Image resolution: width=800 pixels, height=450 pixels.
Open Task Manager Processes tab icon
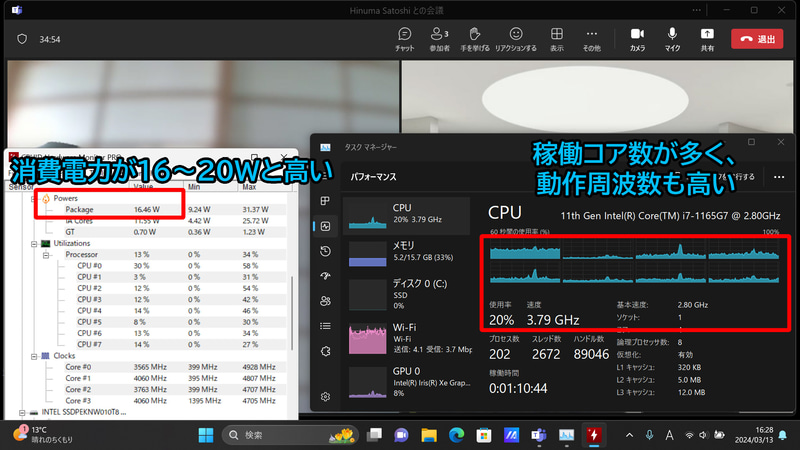325,201
